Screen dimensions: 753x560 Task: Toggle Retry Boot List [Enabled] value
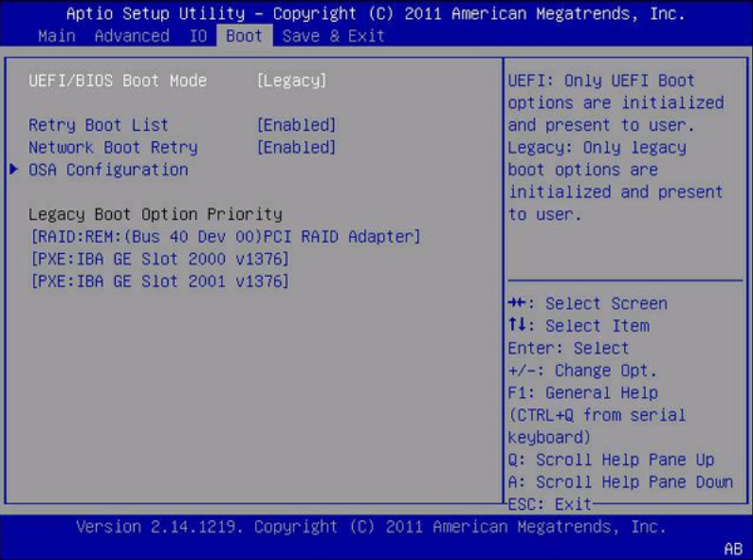tap(296, 125)
